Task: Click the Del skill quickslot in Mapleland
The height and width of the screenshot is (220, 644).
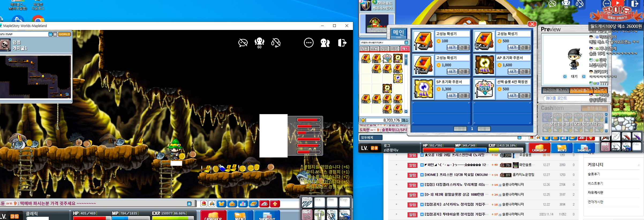Action: pyautogui.click(x=319, y=215)
